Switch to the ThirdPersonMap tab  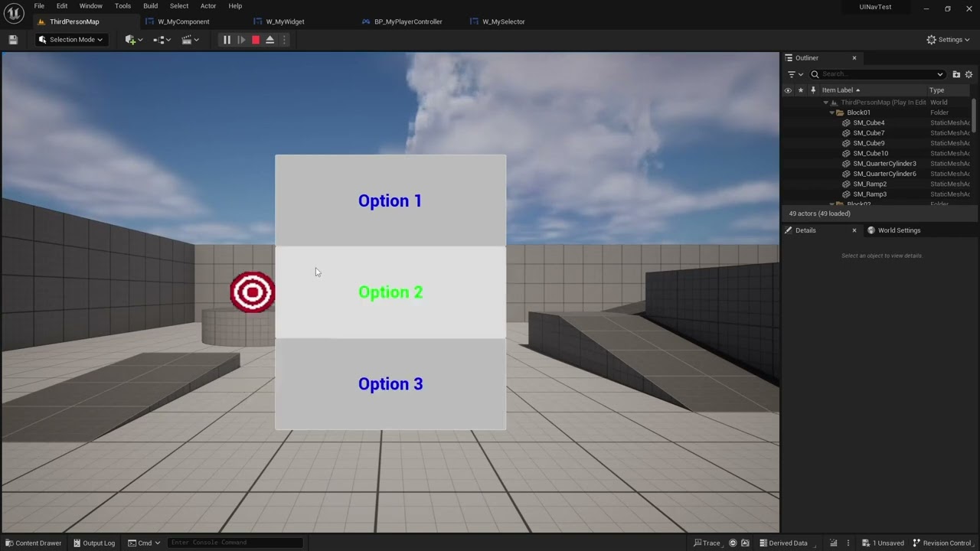74,21
